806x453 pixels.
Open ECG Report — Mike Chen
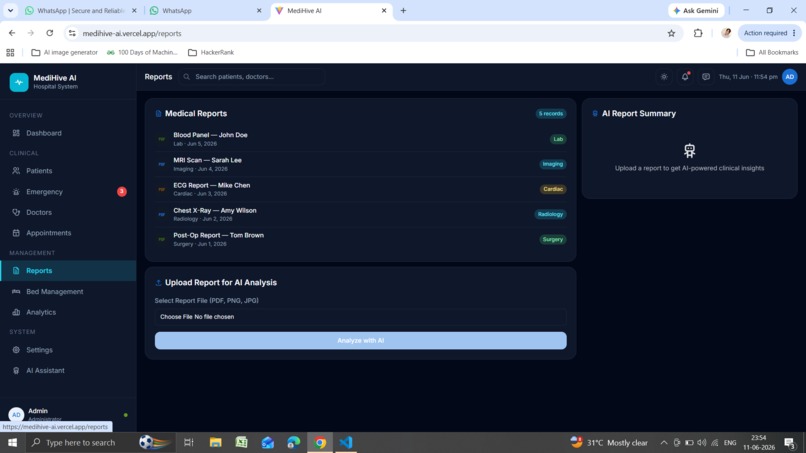coord(361,189)
